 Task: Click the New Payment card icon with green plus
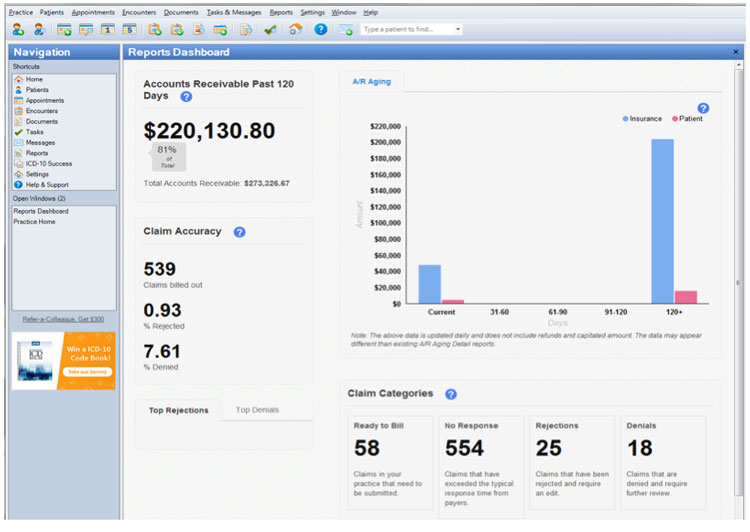tap(220, 30)
